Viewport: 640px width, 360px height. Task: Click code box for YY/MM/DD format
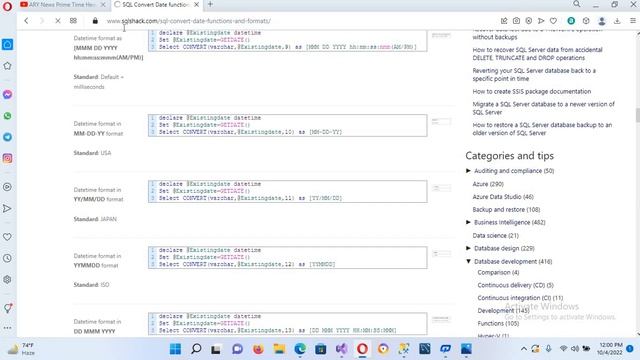(288, 191)
